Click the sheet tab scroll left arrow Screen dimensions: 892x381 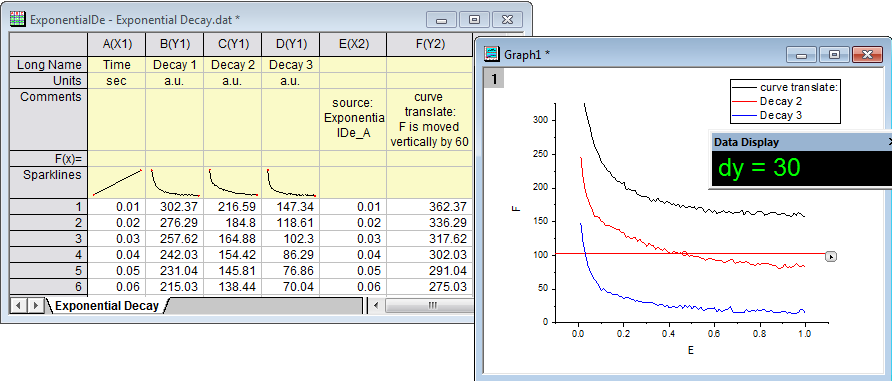19,306
